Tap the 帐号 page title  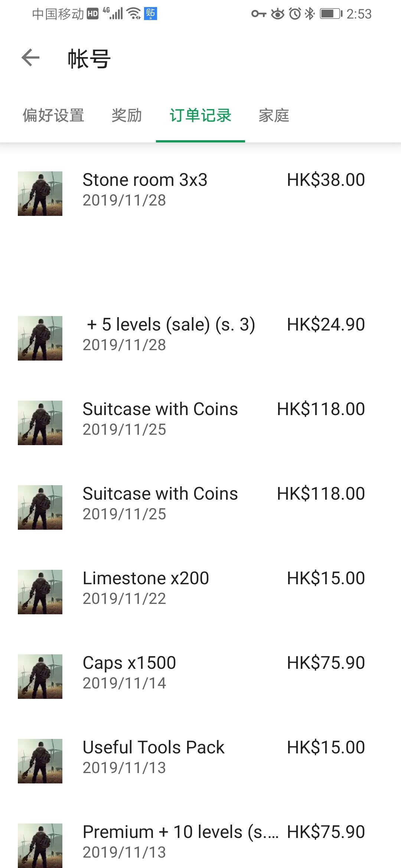(x=89, y=59)
